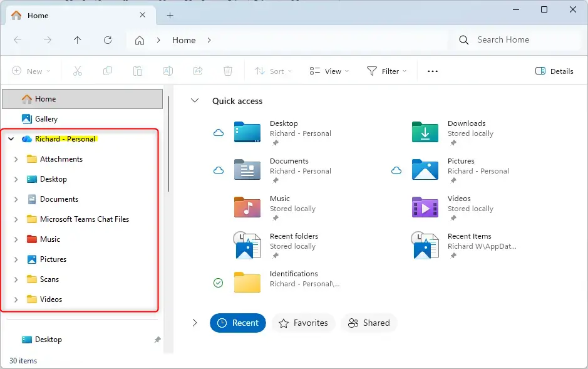Select Music in navigation tree
This screenshot has height=369, width=588.
[x=50, y=239]
